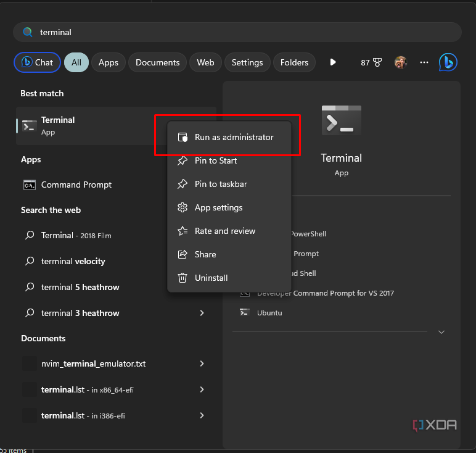Click the Command Prompt icon under Apps
Image resolution: width=476 pixels, height=453 pixels.
[x=30, y=185]
